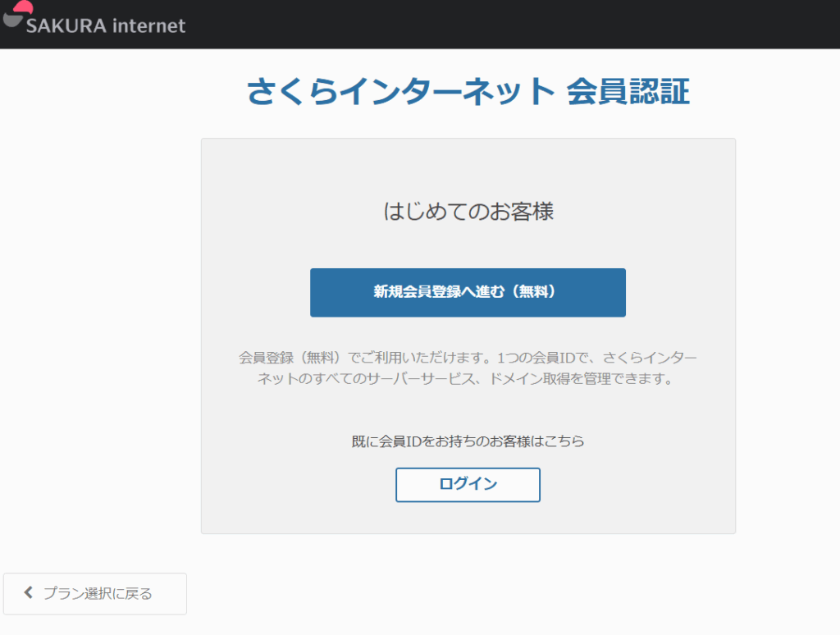Click さくらインターネット in the page title
Image resolution: width=840 pixels, height=635 pixels.
click(x=401, y=93)
